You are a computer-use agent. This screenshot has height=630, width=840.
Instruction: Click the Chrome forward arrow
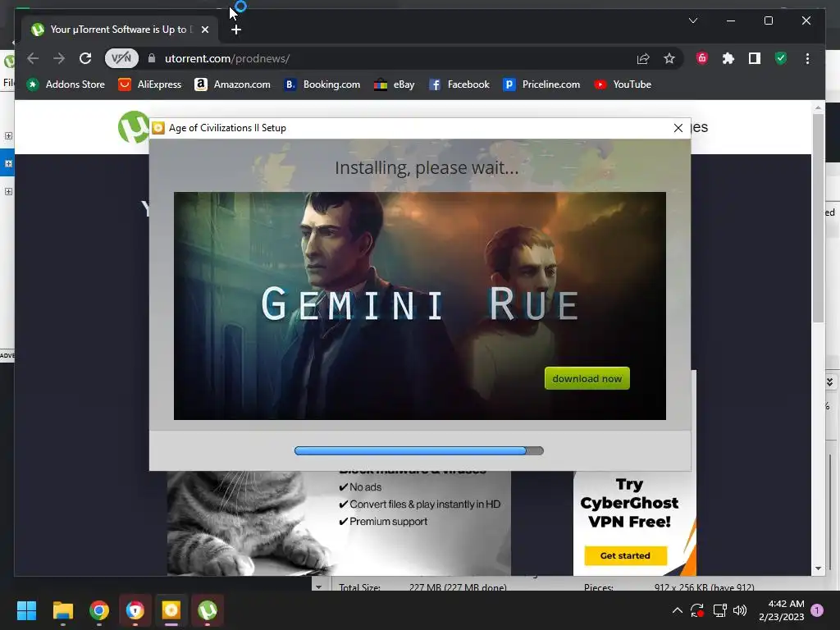point(59,58)
